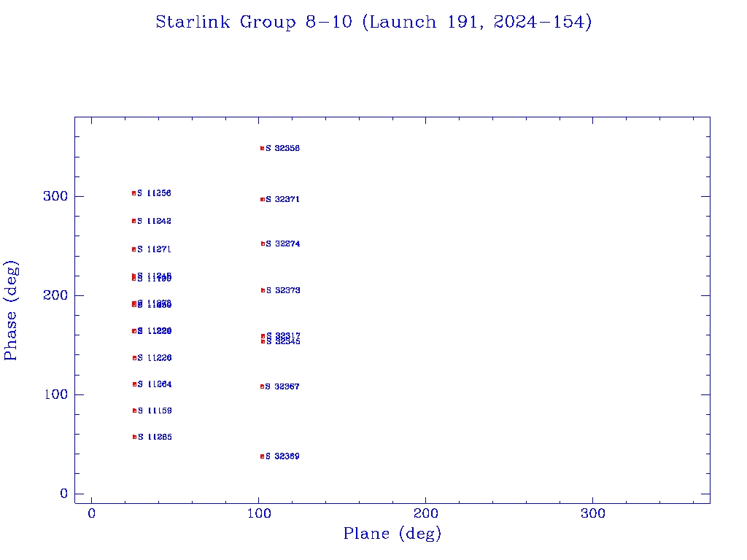Click the red marker beside S 32369

262,456
